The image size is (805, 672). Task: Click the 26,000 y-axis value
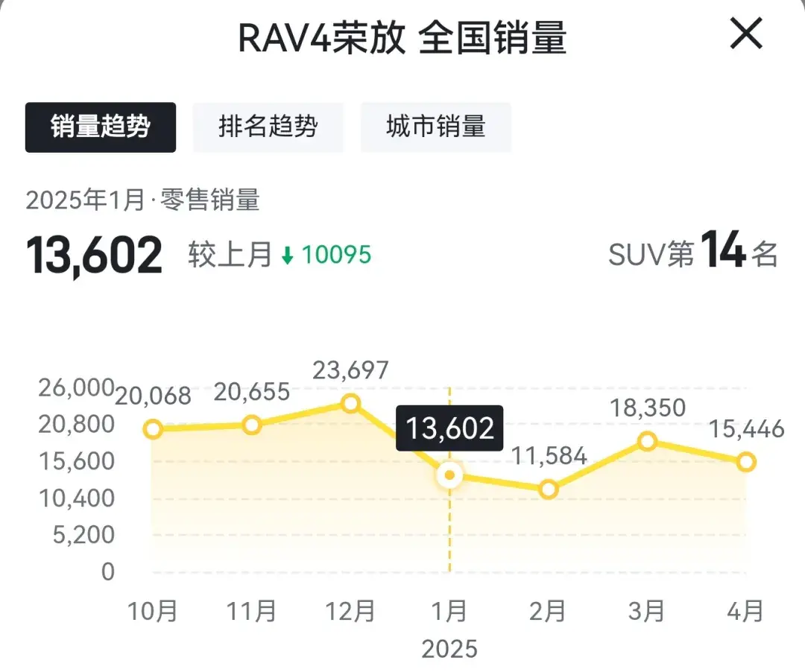pyautogui.click(x=76, y=388)
